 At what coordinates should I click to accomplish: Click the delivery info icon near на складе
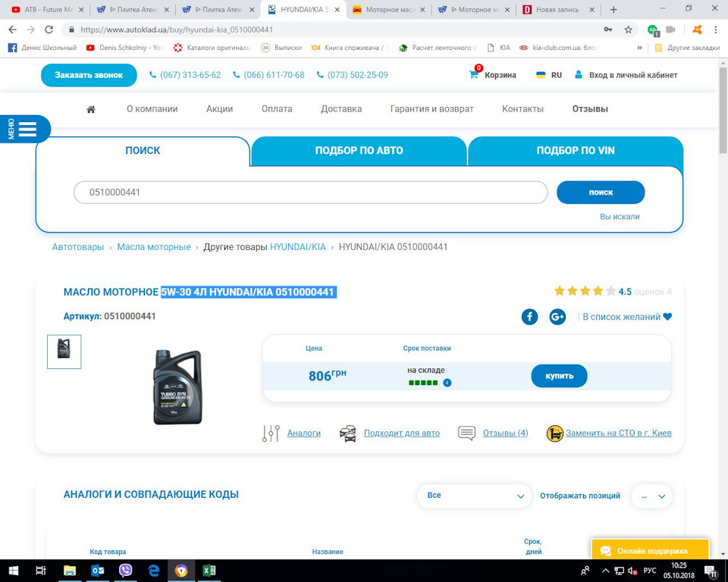(x=447, y=383)
